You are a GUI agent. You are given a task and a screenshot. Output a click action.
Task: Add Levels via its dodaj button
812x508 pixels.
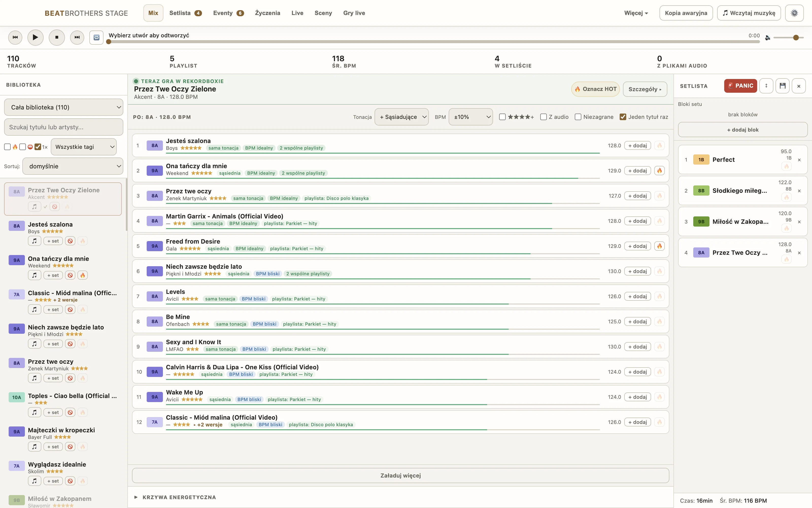tap(637, 296)
